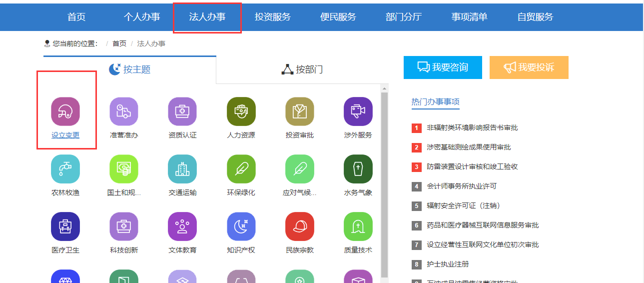Image resolution: width=644 pixels, height=283 pixels.
Task: Click the 环保绿化 leaf icon
Action: pyautogui.click(x=241, y=169)
